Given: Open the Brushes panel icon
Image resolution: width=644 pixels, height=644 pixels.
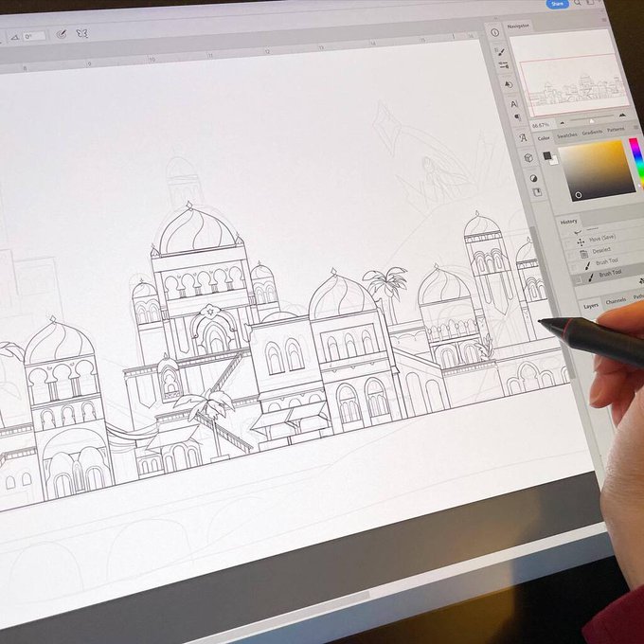Looking at the screenshot, I should pos(501,52).
